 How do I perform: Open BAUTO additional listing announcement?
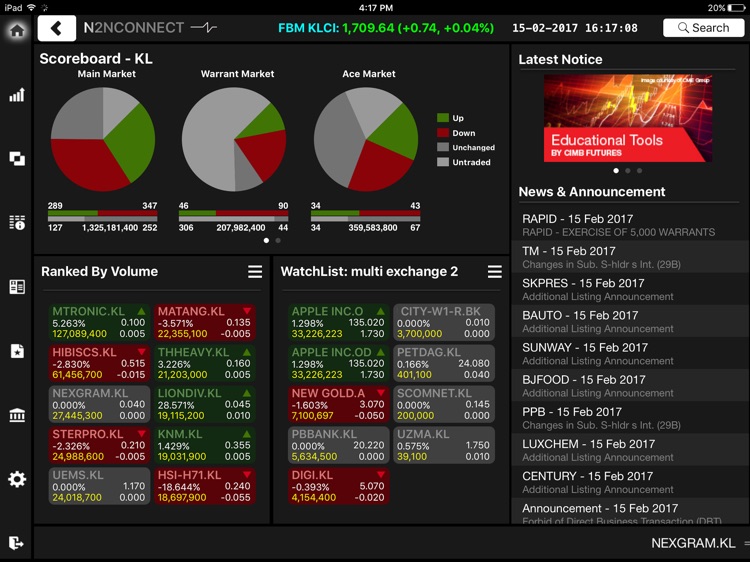tap(630, 321)
